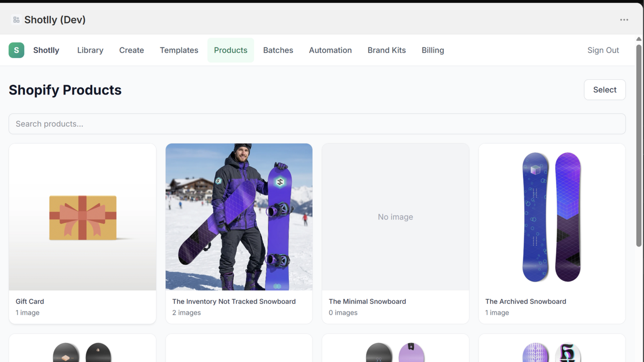Switch to the Create tab
644x362 pixels.
click(132, 50)
